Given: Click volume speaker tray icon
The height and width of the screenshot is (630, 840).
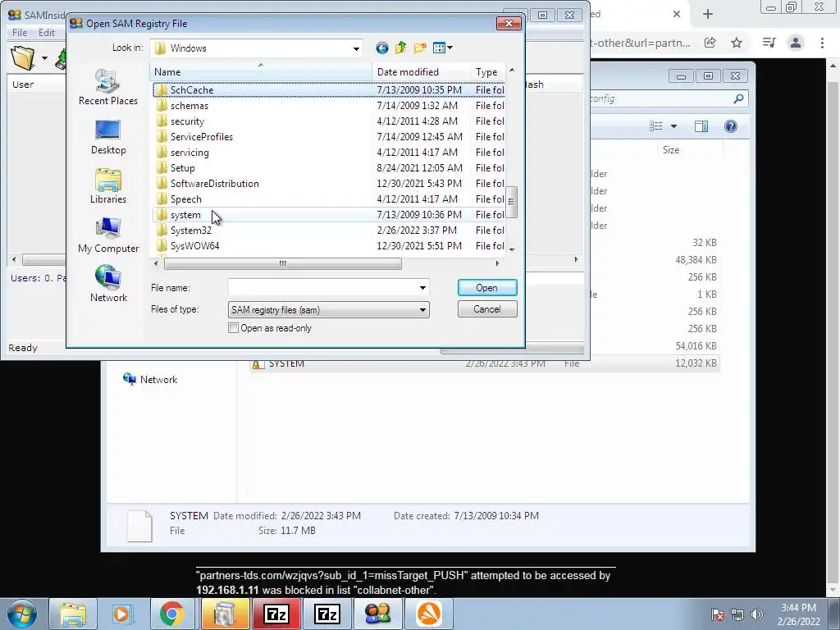Looking at the screenshot, I should (756, 614).
